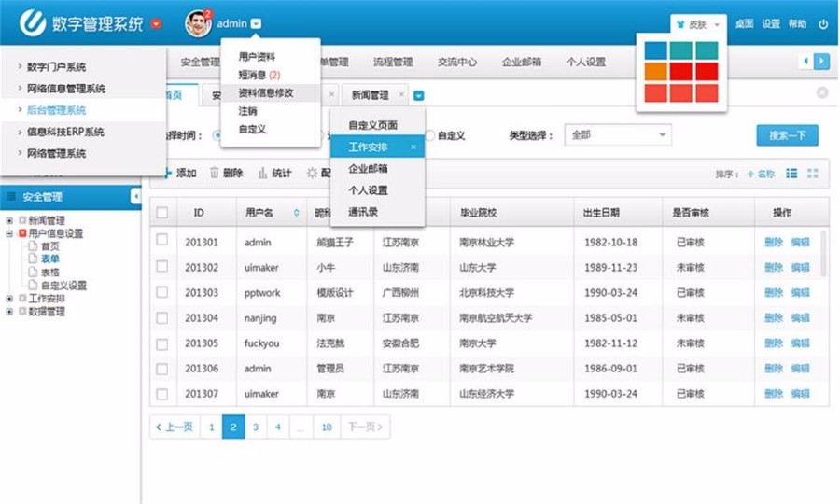Open the admin user avatar
Viewport: 840px width, 504px height.
(198, 23)
